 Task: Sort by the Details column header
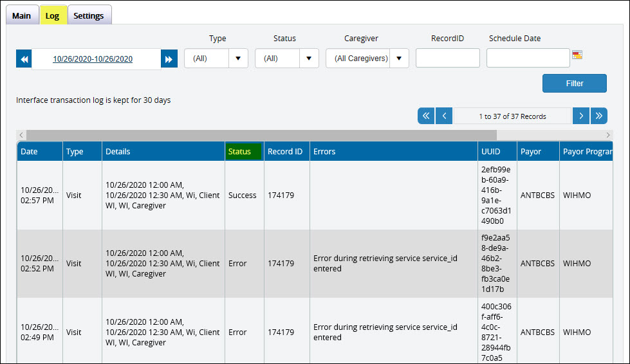163,151
